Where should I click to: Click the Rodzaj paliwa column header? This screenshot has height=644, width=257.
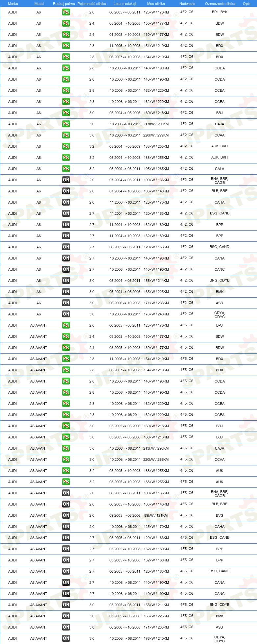click(x=64, y=4)
